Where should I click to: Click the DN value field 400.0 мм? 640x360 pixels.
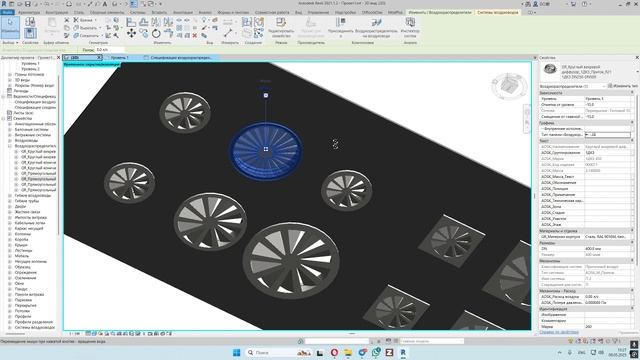tap(607, 249)
